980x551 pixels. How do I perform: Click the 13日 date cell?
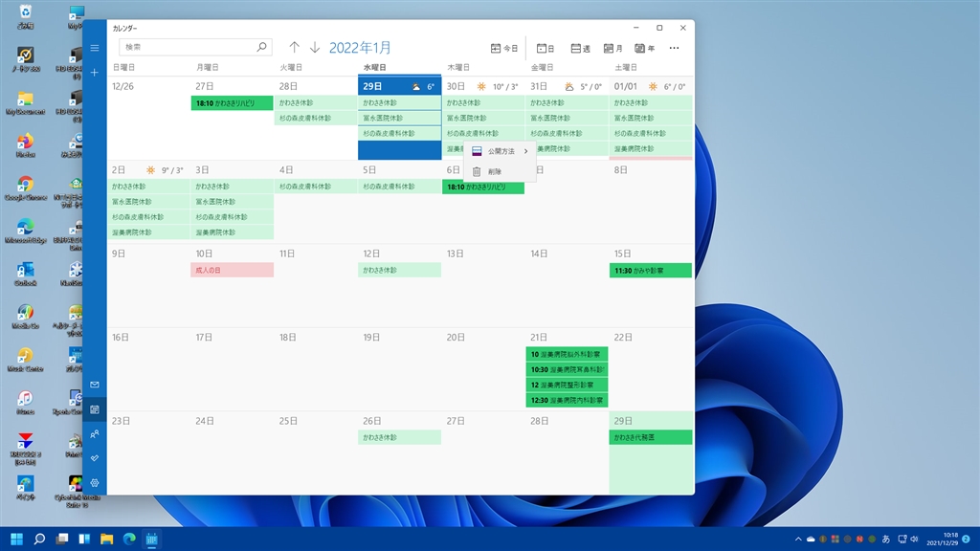point(483,285)
